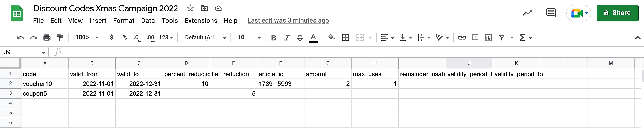Click the formula bar input
Viewport: 644px width, 128px height.
352,52
